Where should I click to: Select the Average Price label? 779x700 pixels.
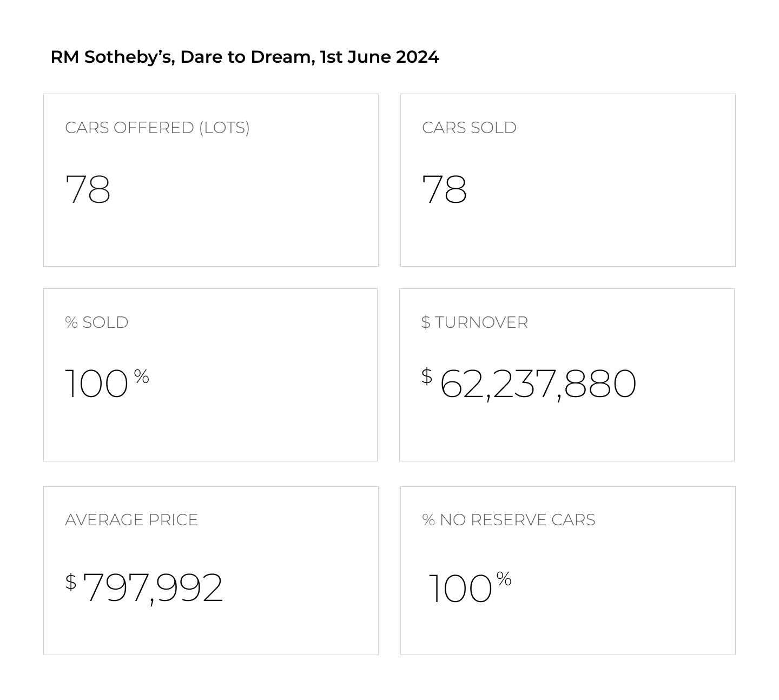(x=131, y=520)
